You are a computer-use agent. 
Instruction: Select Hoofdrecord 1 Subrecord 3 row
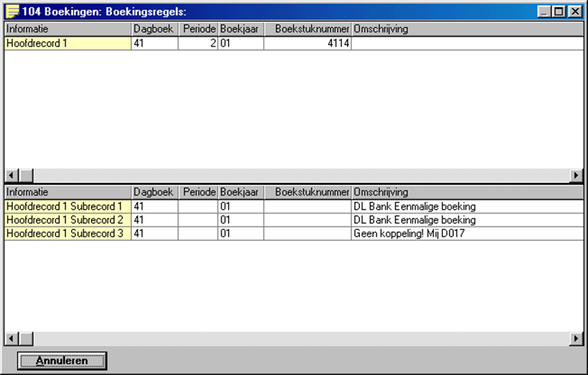pyautogui.click(x=68, y=234)
